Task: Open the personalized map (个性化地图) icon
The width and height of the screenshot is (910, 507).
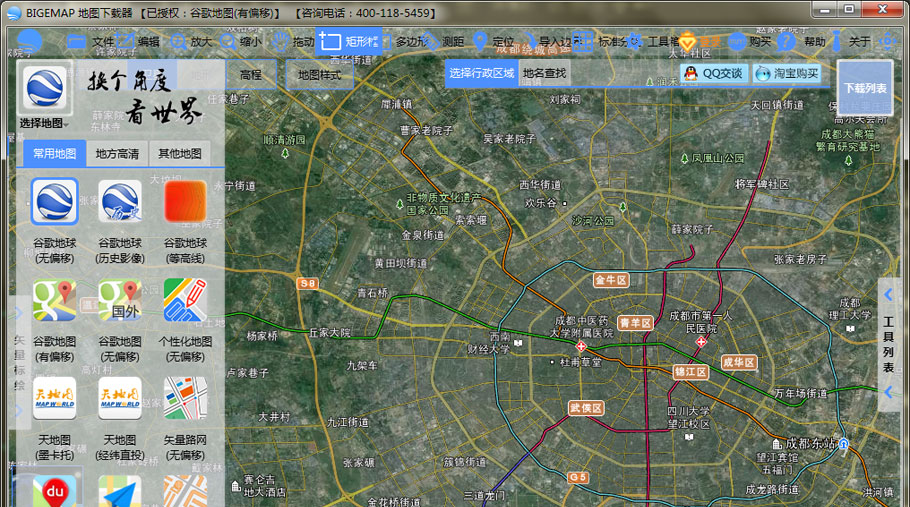Action: (185, 300)
